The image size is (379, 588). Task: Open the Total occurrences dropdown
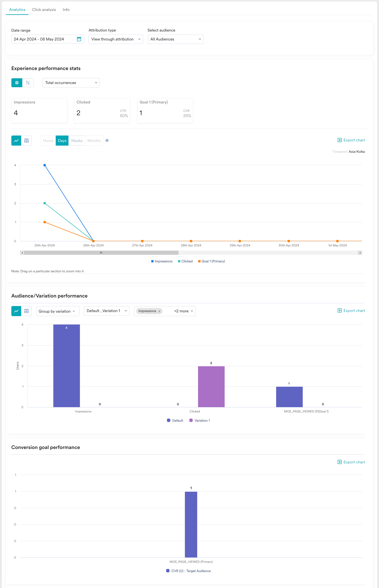tap(71, 83)
